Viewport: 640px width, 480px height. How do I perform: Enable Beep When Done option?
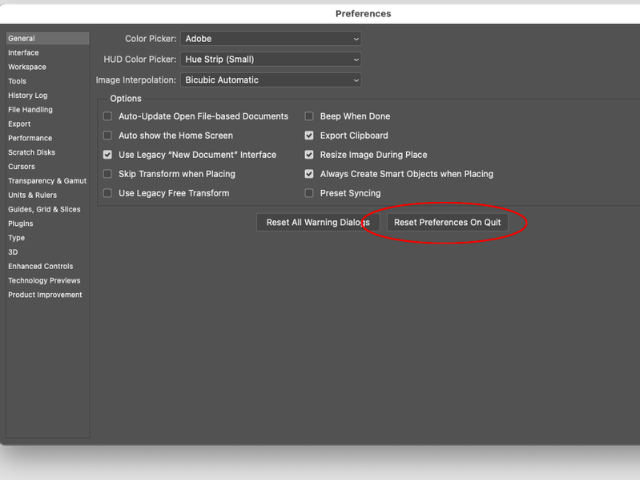point(309,117)
